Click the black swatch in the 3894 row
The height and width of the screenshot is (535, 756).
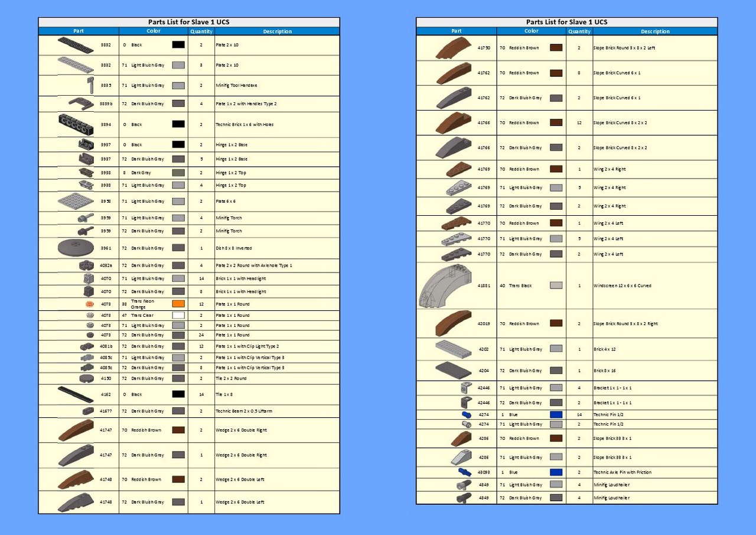coord(178,124)
